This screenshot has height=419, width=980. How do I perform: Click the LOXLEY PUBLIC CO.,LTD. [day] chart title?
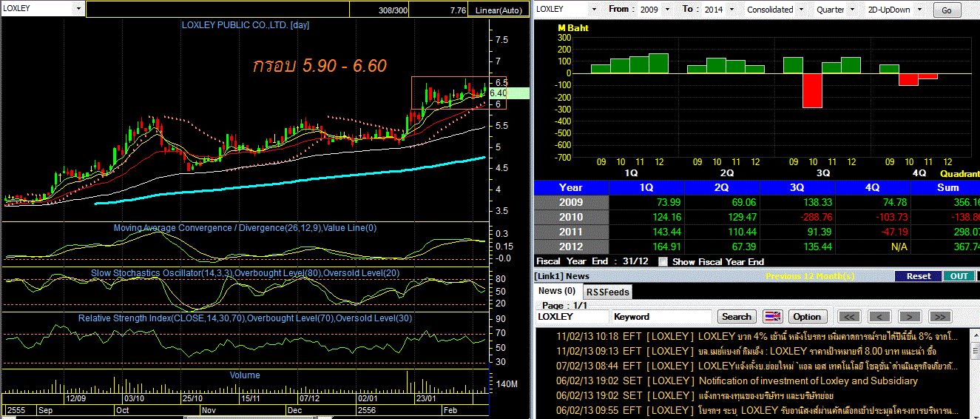(x=246, y=25)
